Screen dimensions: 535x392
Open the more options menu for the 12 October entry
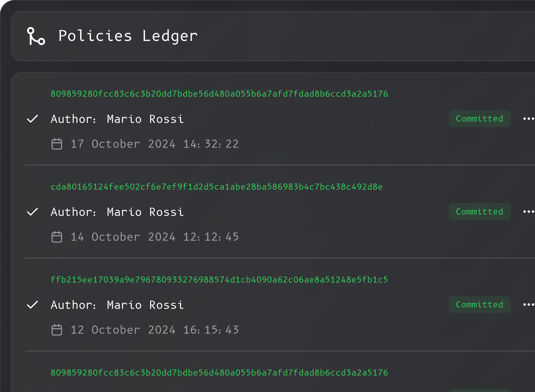(x=529, y=304)
